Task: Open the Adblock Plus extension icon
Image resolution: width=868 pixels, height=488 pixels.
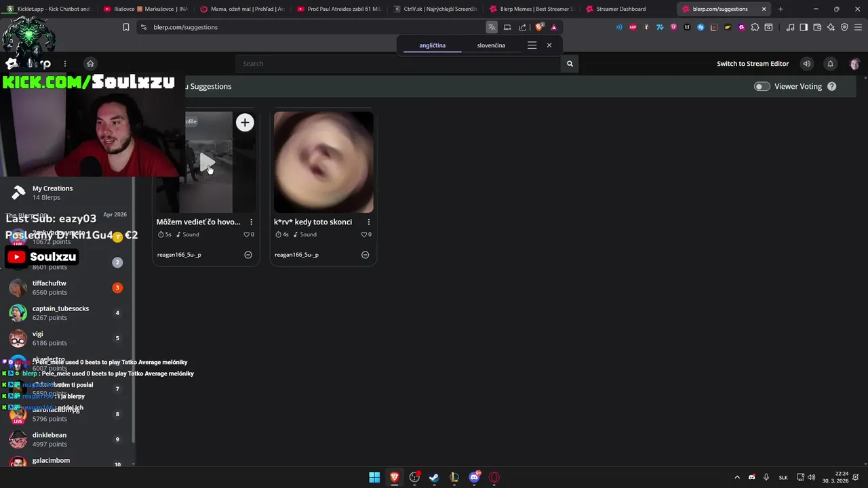Action: point(633,27)
